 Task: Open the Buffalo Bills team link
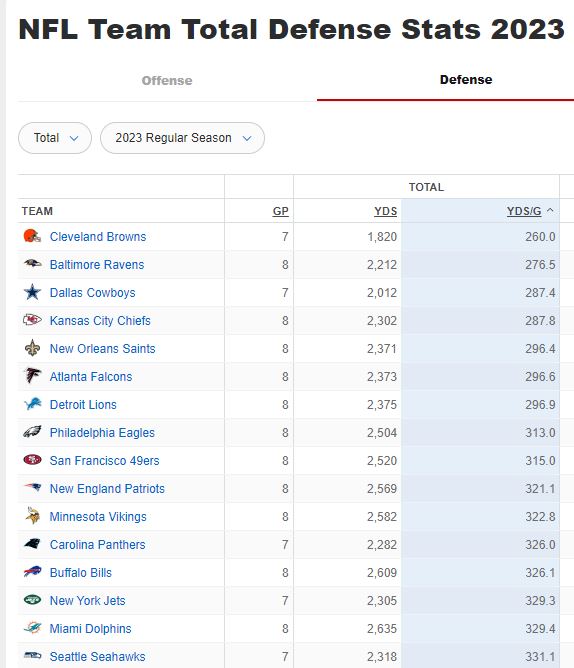point(81,572)
